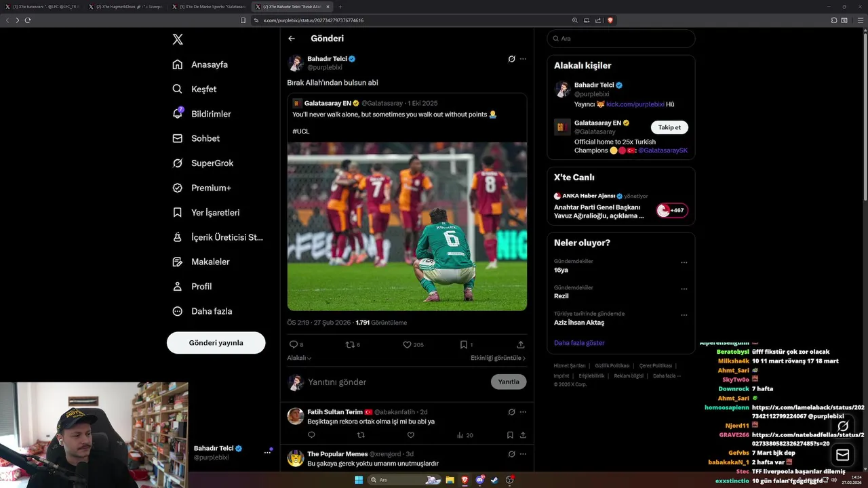Viewport: 868px width, 488px height.
Task: Open Makaleler in the sidebar
Action: pos(201,262)
